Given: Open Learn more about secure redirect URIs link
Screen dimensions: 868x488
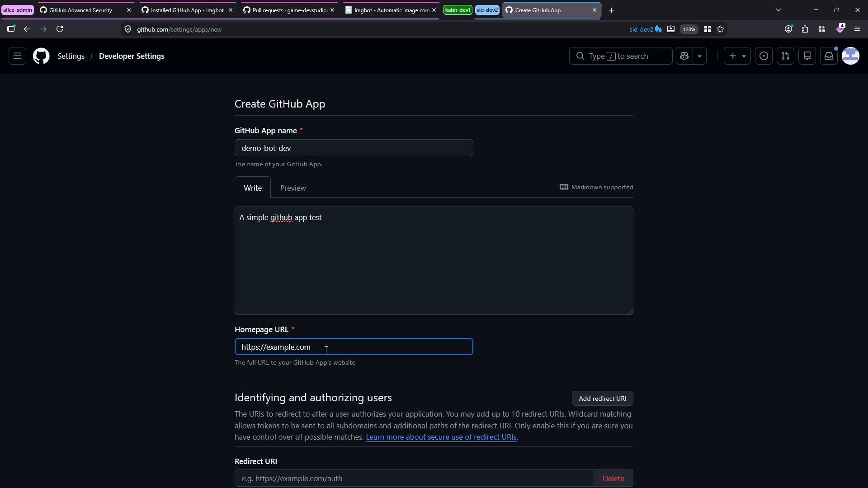Looking at the screenshot, I should click(441, 437).
